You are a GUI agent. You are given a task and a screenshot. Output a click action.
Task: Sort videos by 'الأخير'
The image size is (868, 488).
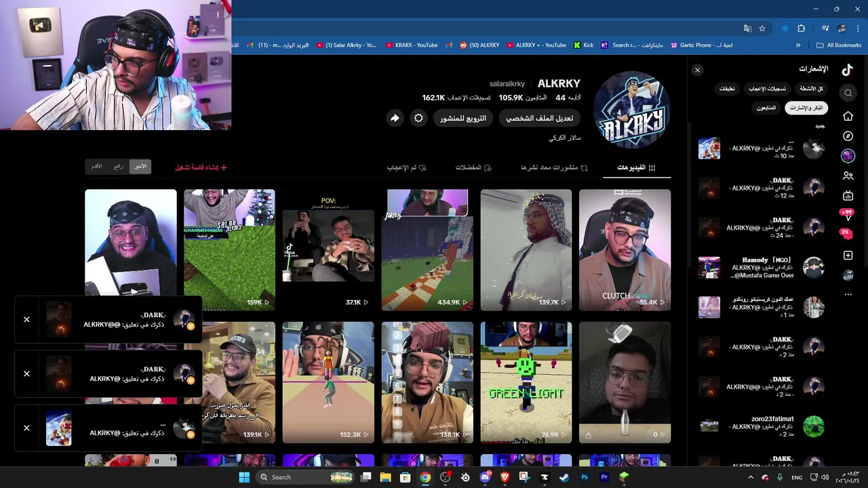coord(140,166)
